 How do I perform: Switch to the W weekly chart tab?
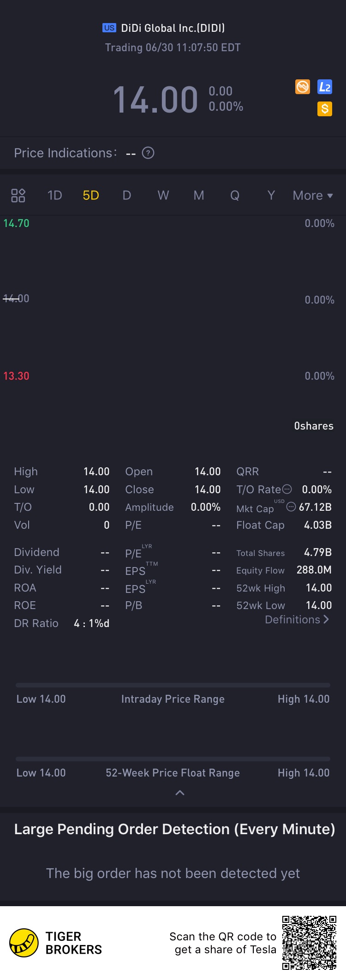163,196
